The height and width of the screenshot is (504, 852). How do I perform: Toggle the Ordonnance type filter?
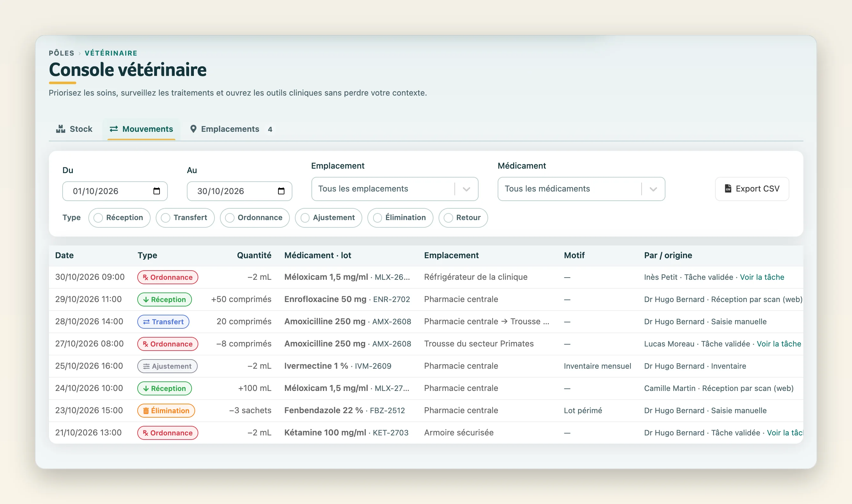point(255,218)
